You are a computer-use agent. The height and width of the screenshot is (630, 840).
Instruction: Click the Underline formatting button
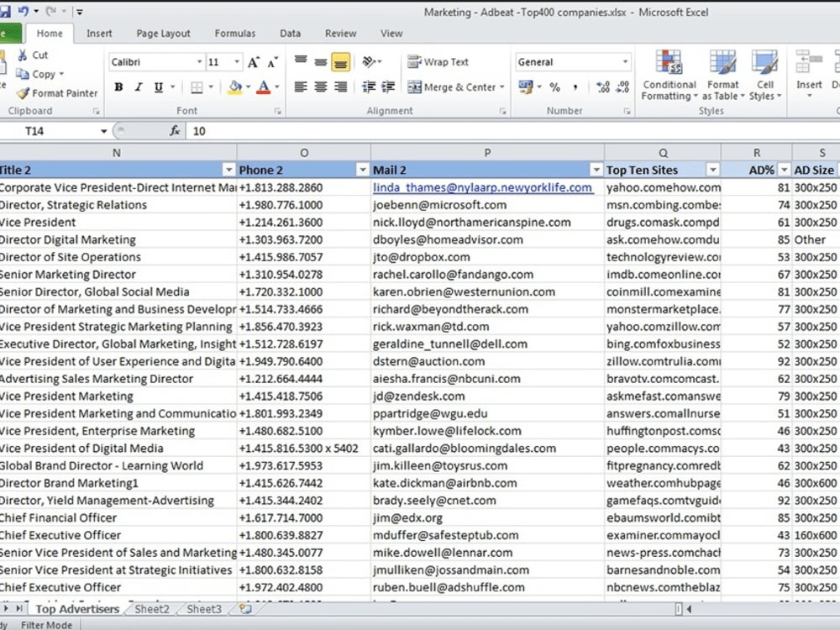tap(155, 87)
